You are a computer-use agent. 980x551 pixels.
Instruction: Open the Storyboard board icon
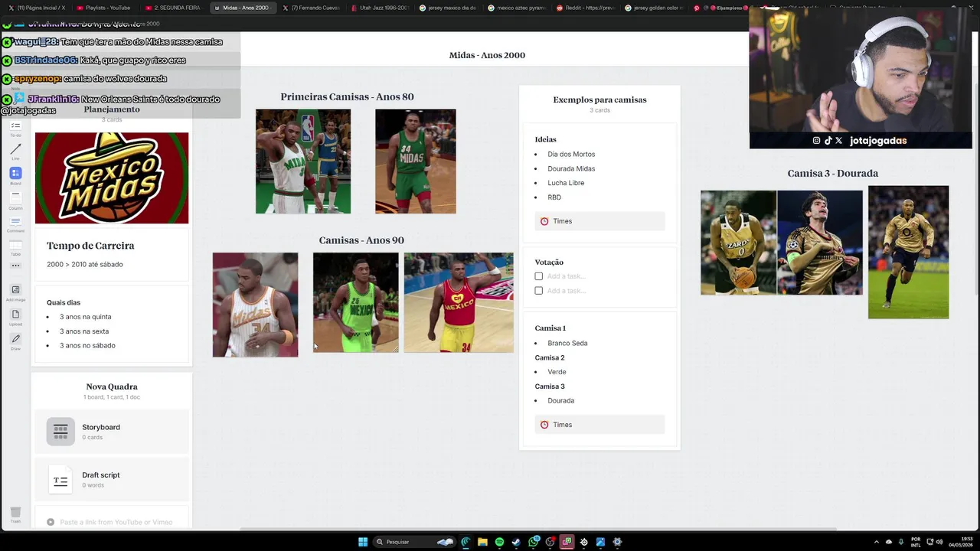tap(60, 432)
